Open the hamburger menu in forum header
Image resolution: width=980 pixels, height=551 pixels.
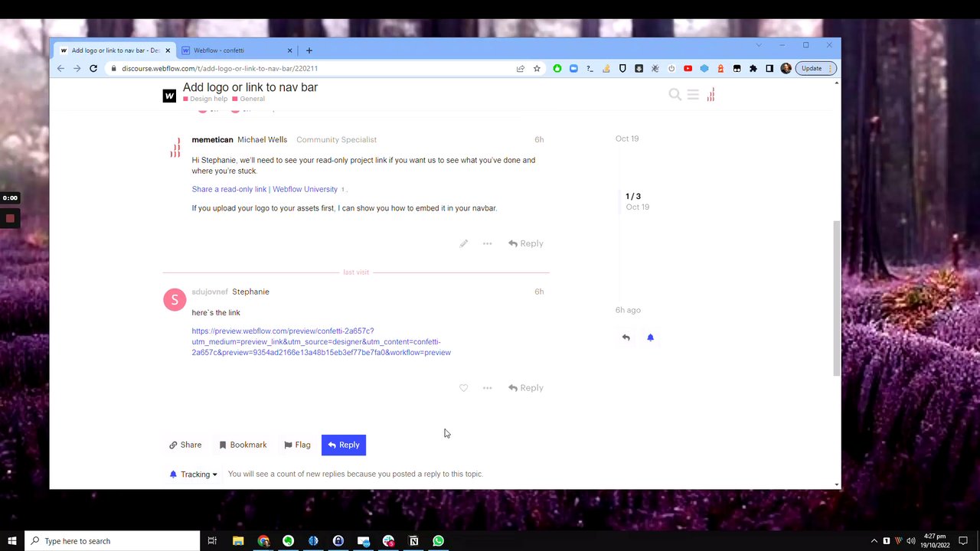pos(693,94)
